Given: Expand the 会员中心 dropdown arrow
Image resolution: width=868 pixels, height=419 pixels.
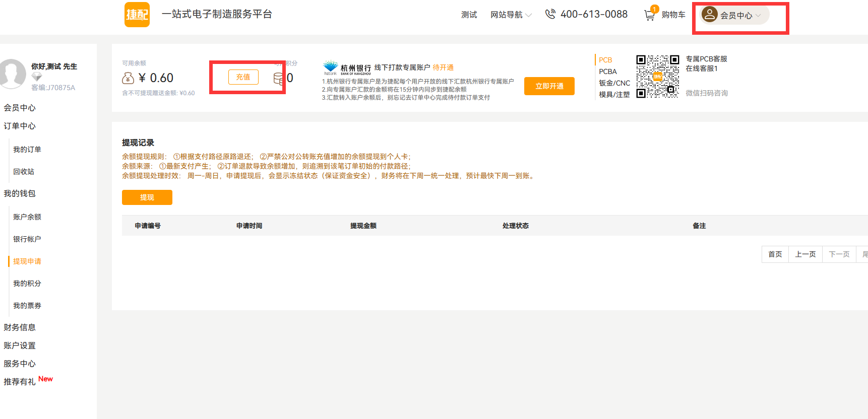Looking at the screenshot, I should coord(758,16).
